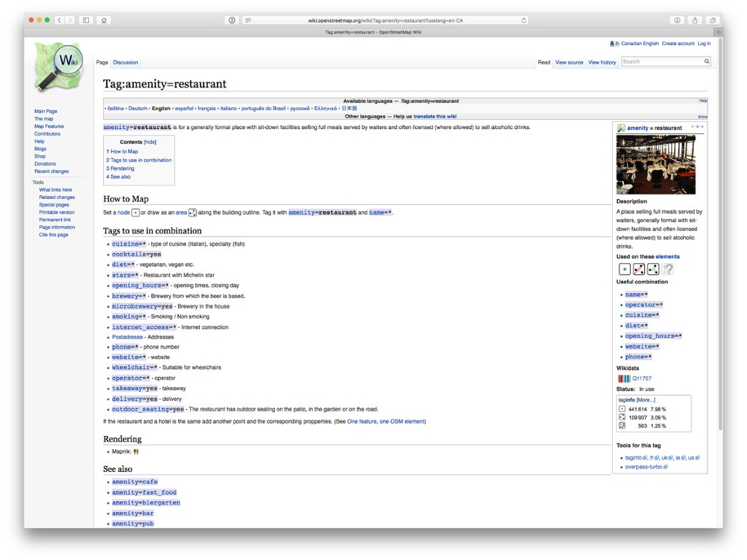Jump to How to Map in Contents

(122, 152)
